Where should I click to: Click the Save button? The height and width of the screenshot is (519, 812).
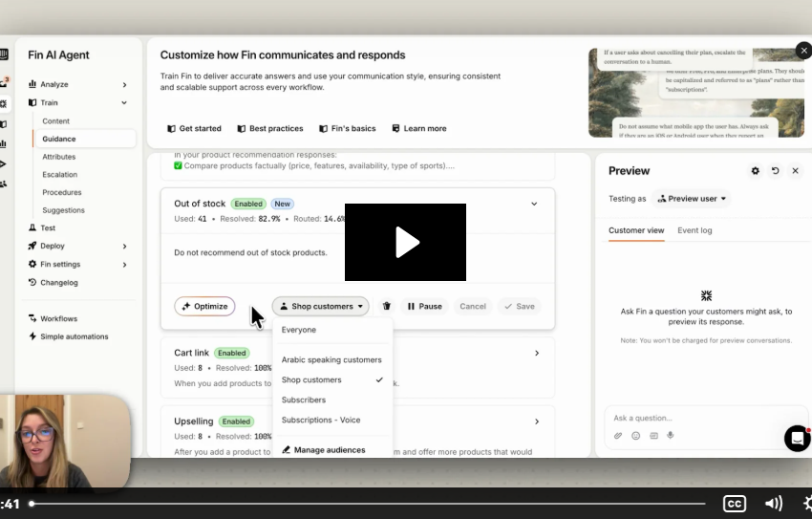tap(520, 306)
